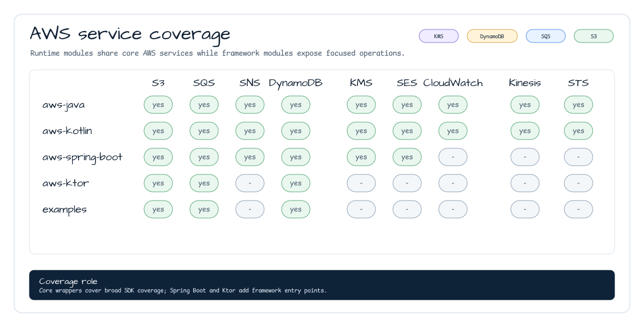Viewport: 644px width, 327px height.
Task: Click the Coverage role heading
Action: (x=68, y=281)
